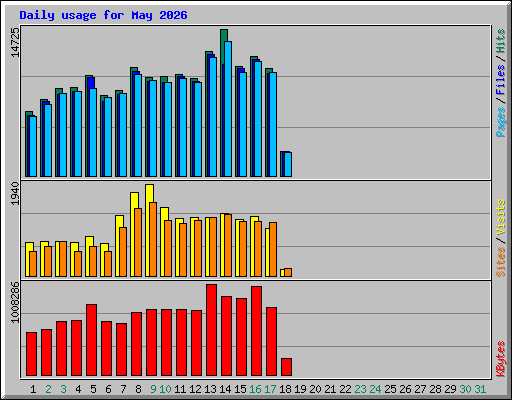Screen dimensions: 512x400
Task: Click day 5 on the x-axis
Action: (93, 389)
